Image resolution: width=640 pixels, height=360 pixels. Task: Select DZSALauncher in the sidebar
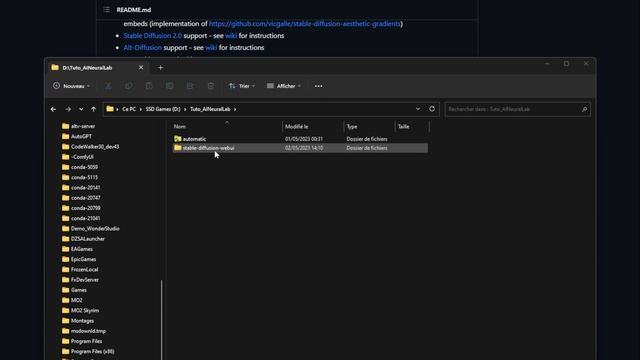(88, 239)
